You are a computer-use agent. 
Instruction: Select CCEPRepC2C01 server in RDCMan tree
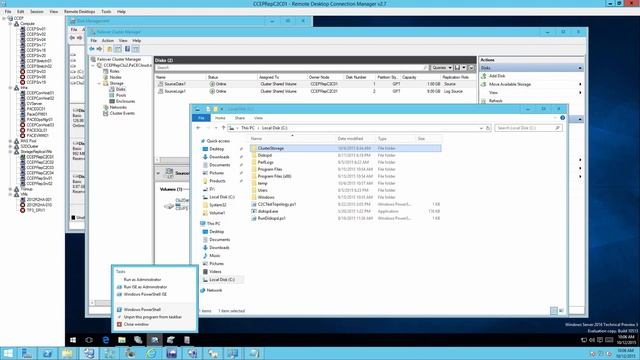coord(40,157)
